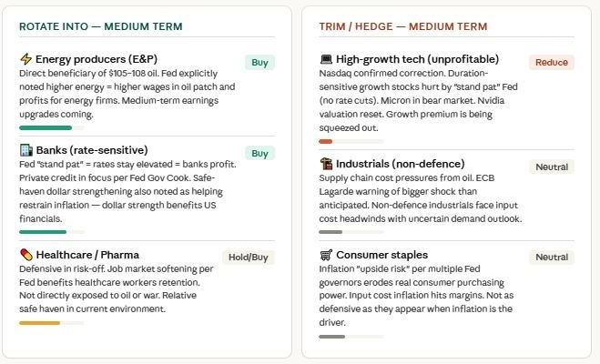This screenshot has height=364, width=600.
Task: Select the Buy badge for Banks (rate-sensitive)
Action: coord(259,153)
